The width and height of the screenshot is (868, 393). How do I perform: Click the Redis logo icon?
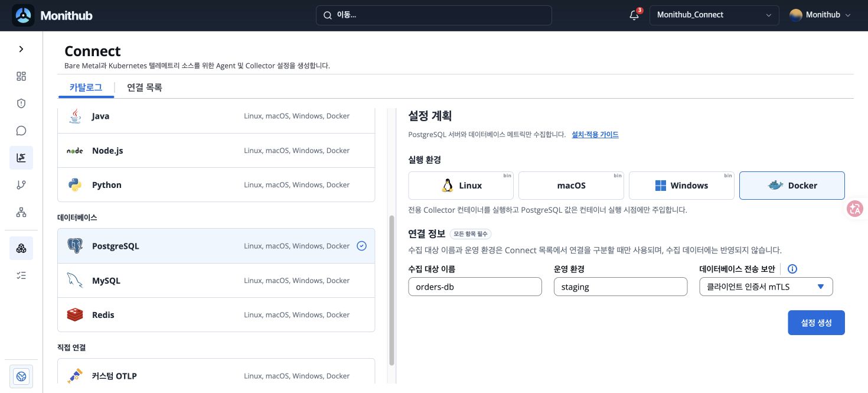click(75, 315)
